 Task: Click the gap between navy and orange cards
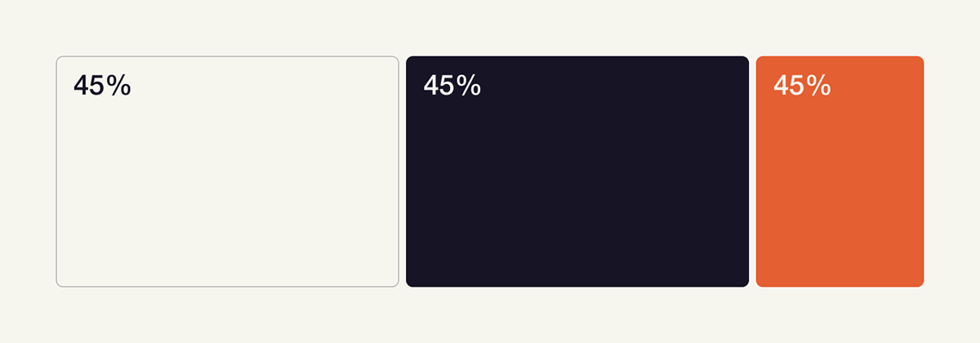752,171
